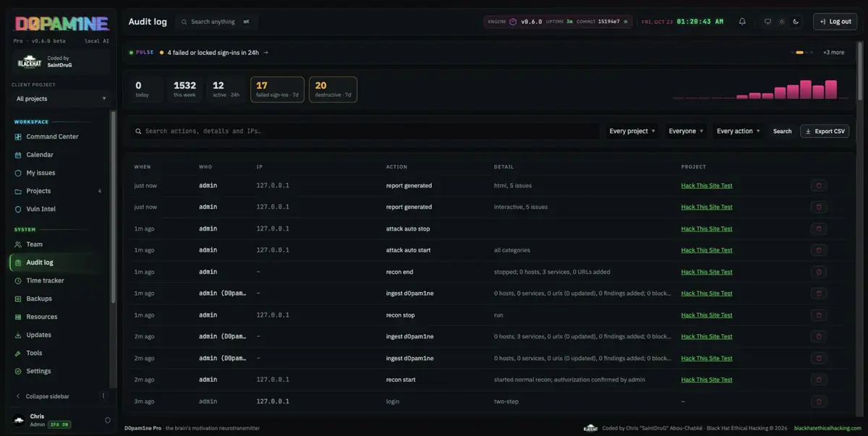Screen dimensions: 868x436
Task: Click the 12 active 24h stat
Action: [x=226, y=90]
